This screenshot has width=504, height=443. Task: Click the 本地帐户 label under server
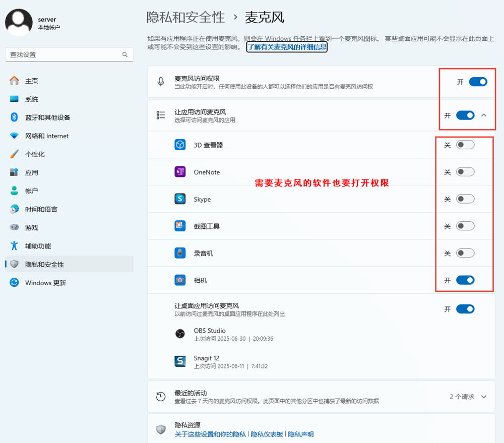point(49,27)
